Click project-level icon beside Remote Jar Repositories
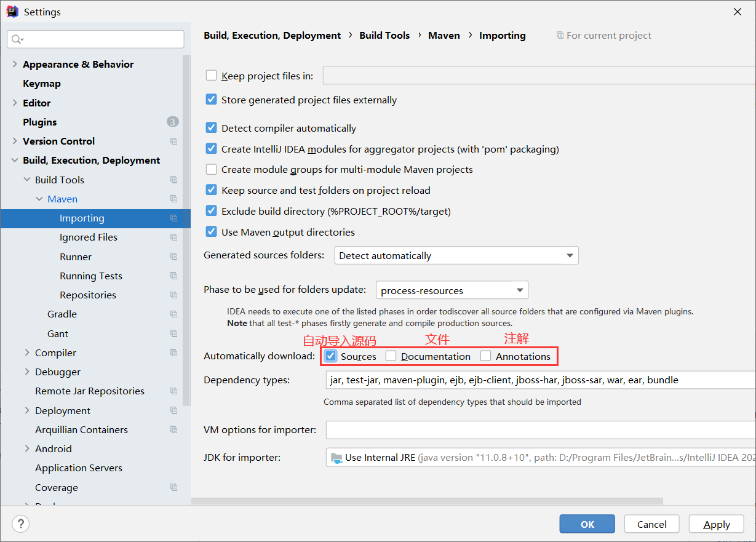The width and height of the screenshot is (756, 542). click(173, 391)
